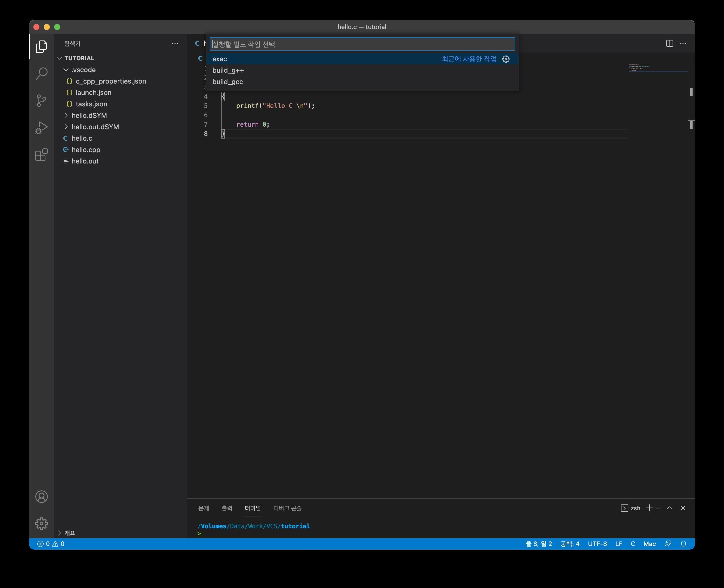Select the exec build task

362,59
